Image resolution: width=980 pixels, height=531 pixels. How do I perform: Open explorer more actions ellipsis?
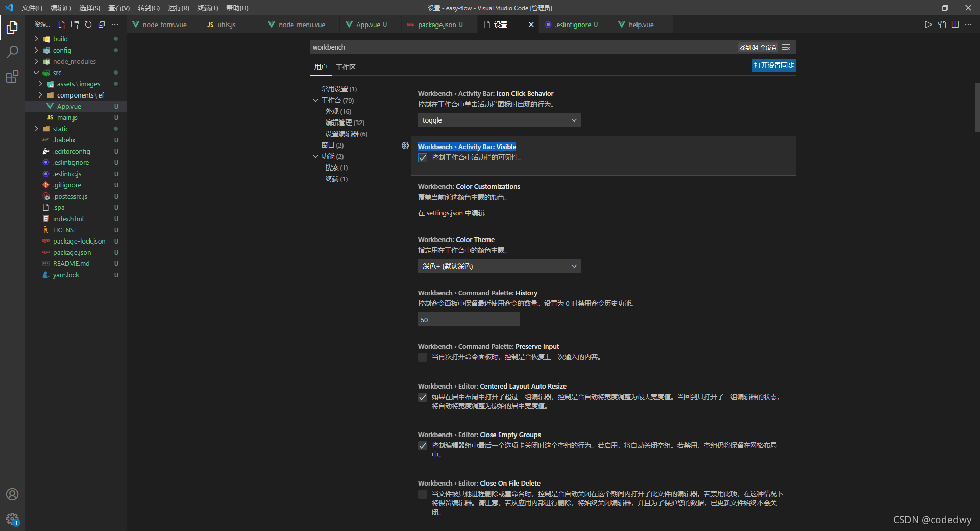click(115, 25)
